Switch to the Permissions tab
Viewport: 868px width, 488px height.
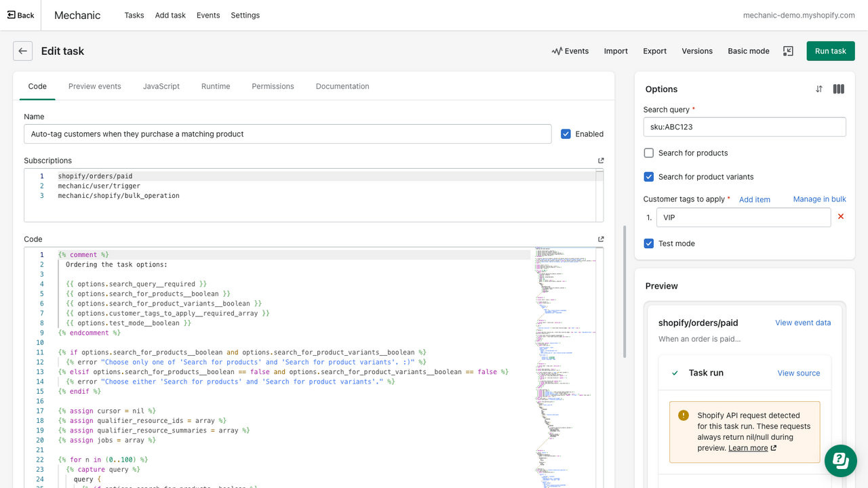[x=273, y=86]
